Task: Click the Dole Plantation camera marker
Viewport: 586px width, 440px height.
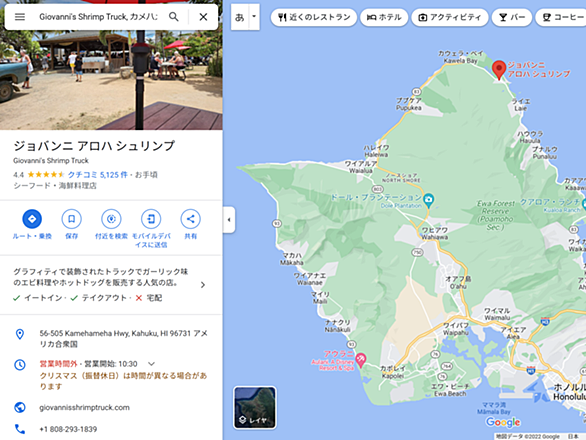Action: click(429, 200)
